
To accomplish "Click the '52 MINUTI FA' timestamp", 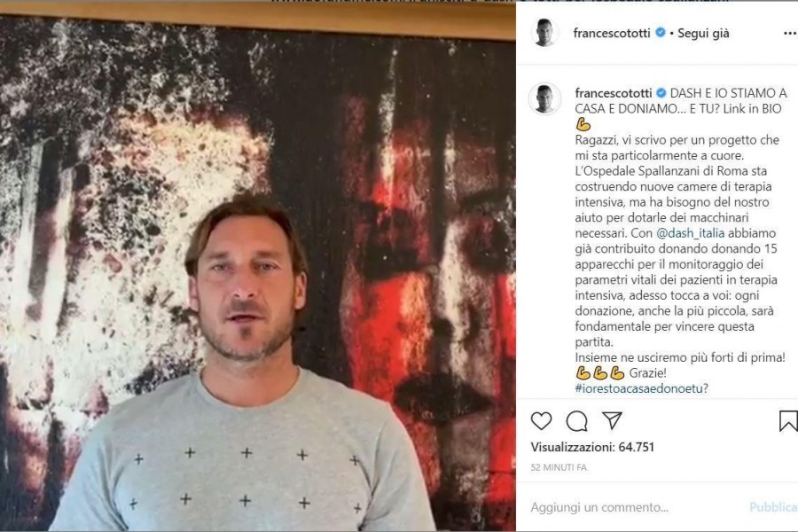I will point(559,467).
